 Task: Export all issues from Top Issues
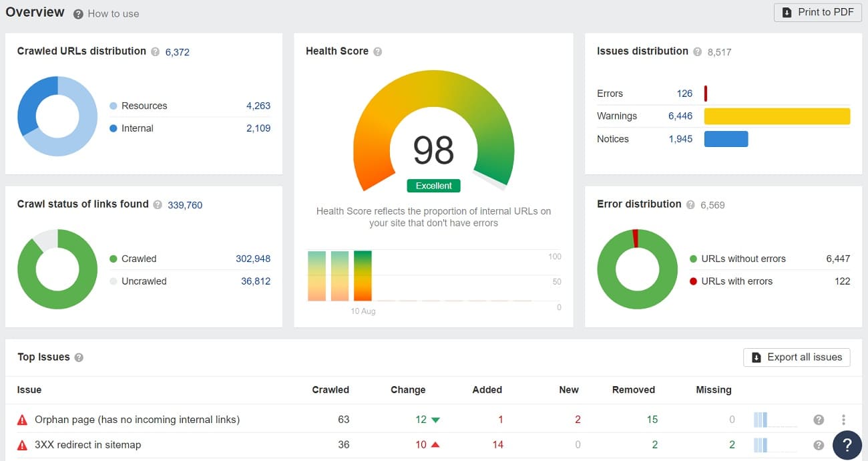point(797,357)
